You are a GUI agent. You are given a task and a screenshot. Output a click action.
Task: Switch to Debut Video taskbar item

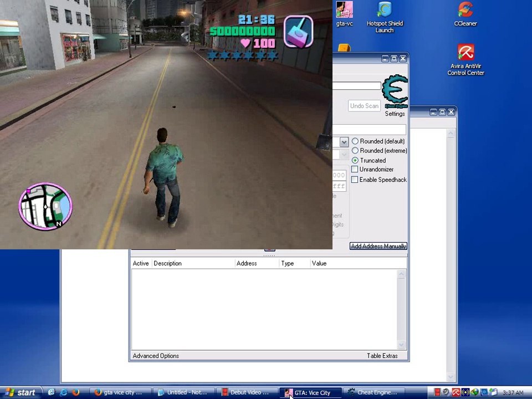[248, 392]
